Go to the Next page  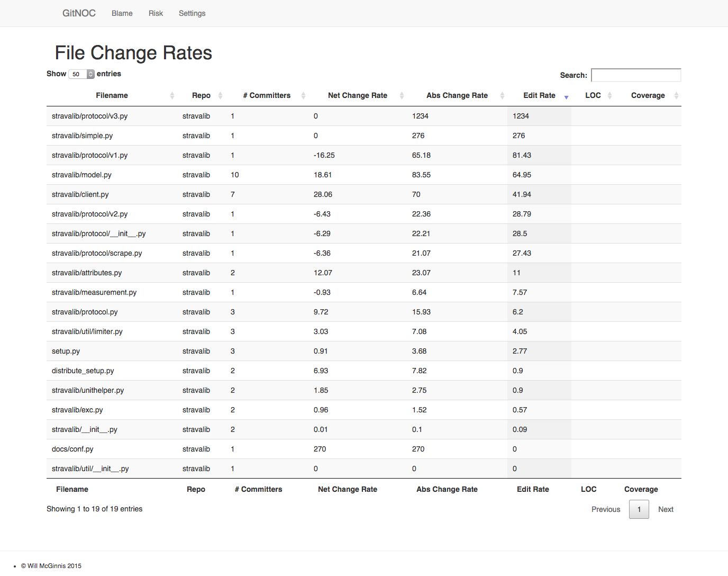click(666, 509)
